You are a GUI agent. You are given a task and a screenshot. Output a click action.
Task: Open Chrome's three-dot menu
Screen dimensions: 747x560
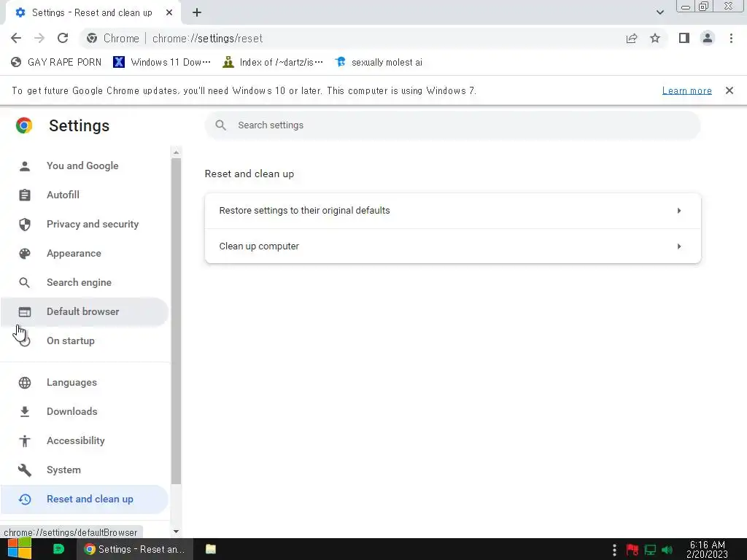coord(731,38)
